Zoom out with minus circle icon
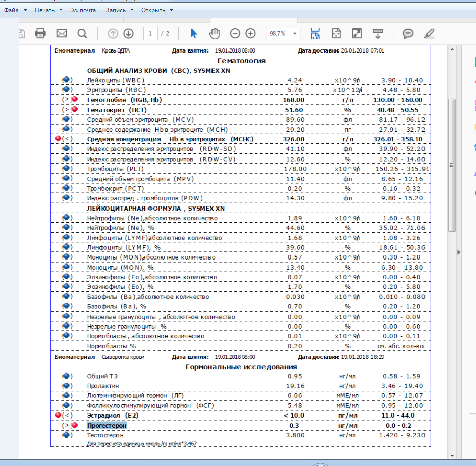The height and width of the screenshot is (466, 476). 235,33
